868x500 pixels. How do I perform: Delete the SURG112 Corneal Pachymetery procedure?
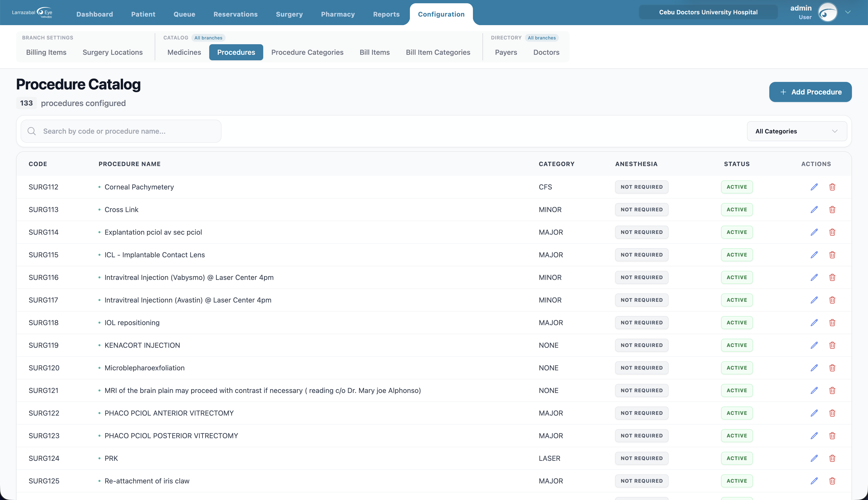[x=832, y=187]
